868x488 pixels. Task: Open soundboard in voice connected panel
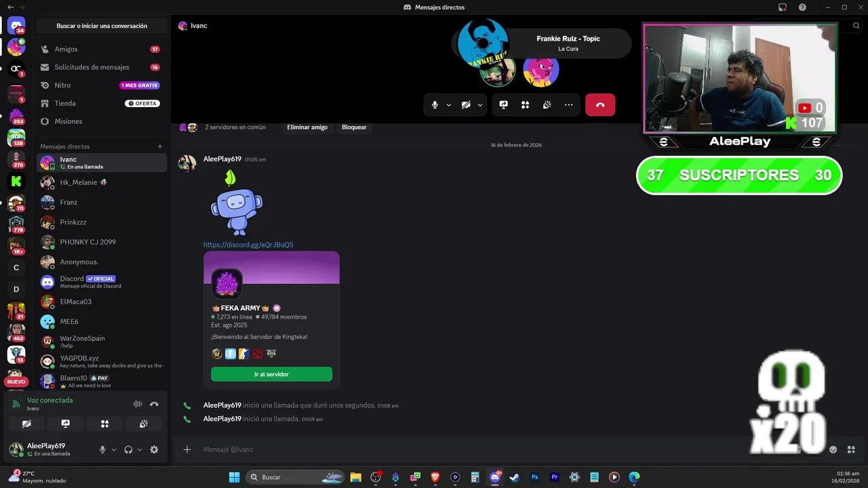pos(144,424)
